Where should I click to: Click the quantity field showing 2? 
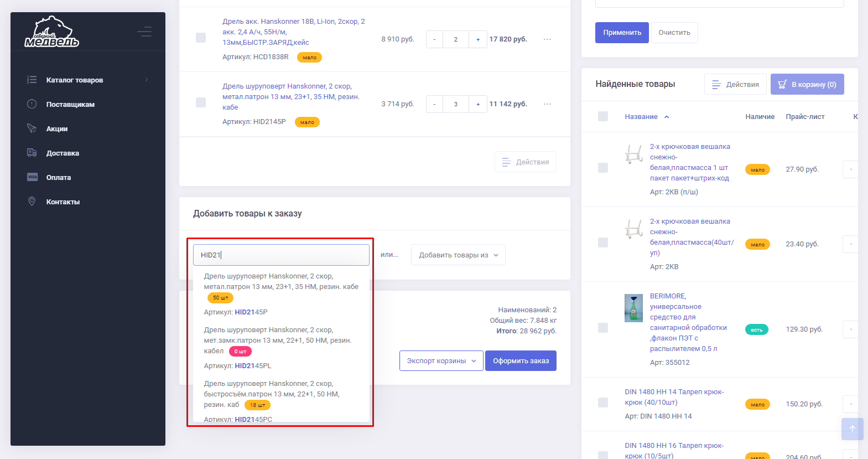point(456,39)
